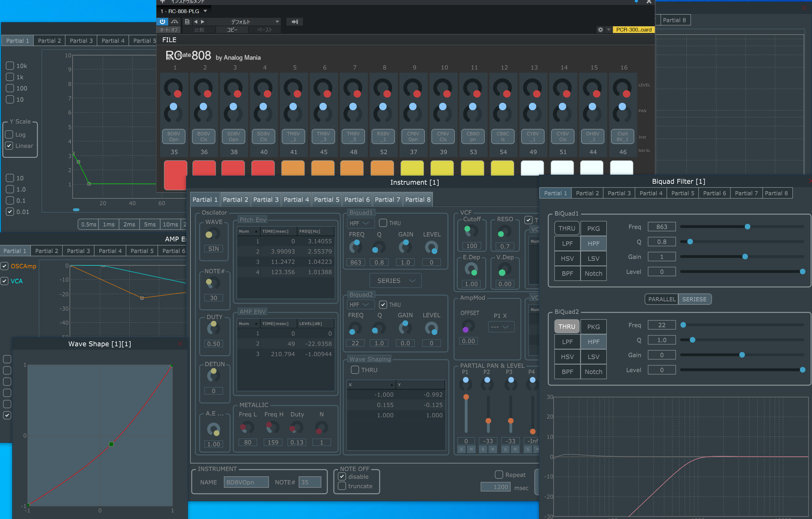The height and width of the screenshot is (519, 812).
Task: Toggle the plugin power (activate) icon
Action: (x=162, y=22)
